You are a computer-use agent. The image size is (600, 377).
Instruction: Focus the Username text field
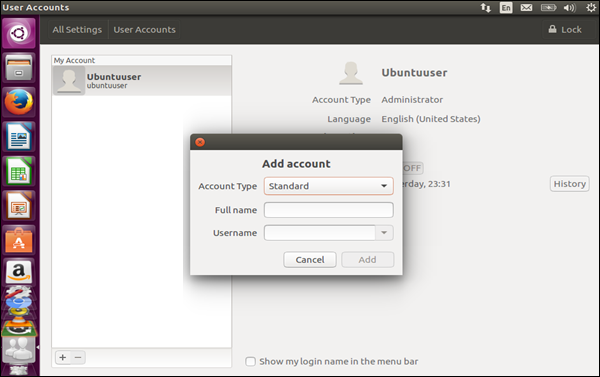pyautogui.click(x=320, y=233)
